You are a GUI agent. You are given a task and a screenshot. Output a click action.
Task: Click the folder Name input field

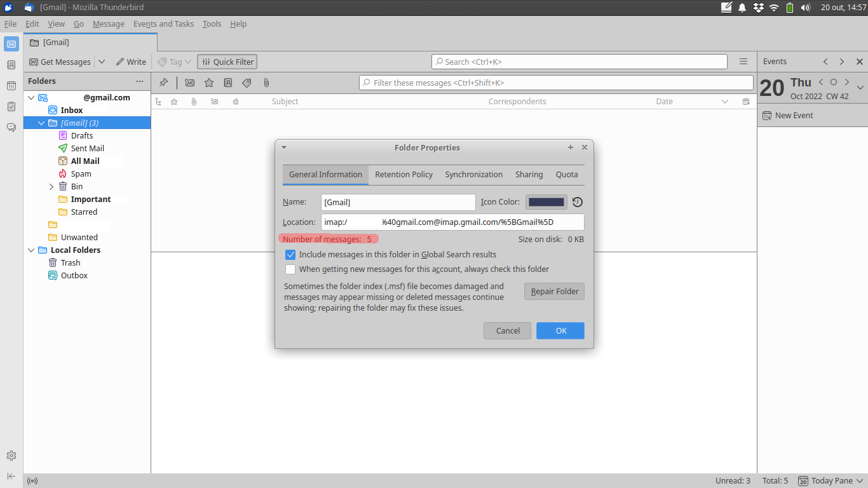[x=398, y=202]
